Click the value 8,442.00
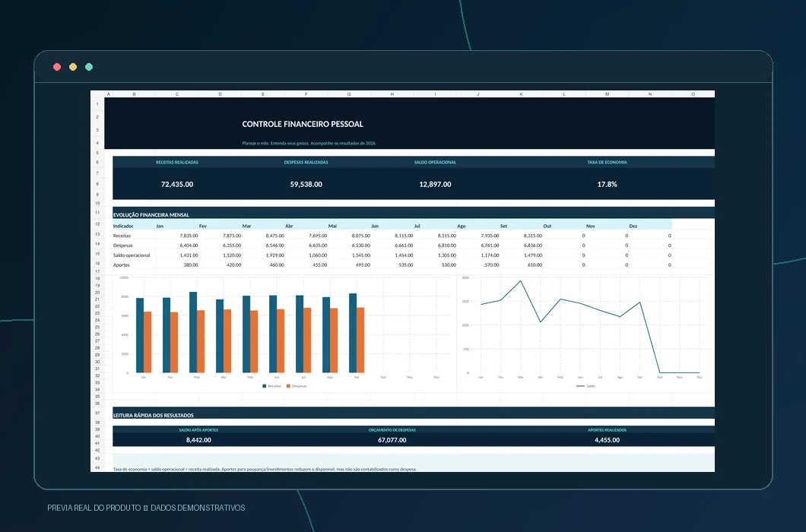806x532 pixels. pyautogui.click(x=198, y=440)
